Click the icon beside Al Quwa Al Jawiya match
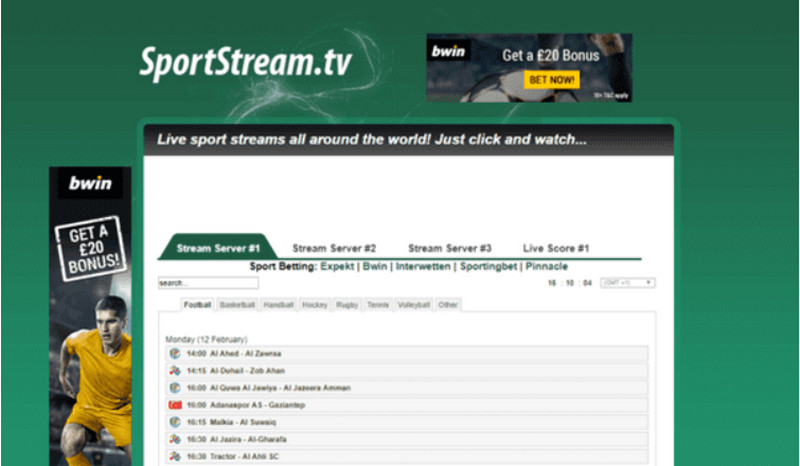This screenshot has height=466, width=800. tap(175, 388)
